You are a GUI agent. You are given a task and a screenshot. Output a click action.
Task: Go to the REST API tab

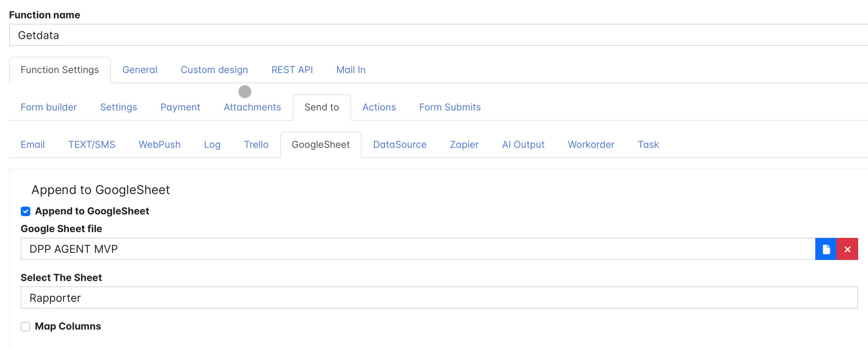[x=292, y=70]
